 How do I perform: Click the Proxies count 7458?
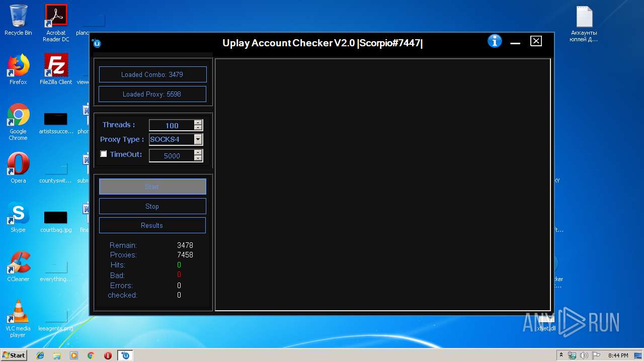(185, 255)
